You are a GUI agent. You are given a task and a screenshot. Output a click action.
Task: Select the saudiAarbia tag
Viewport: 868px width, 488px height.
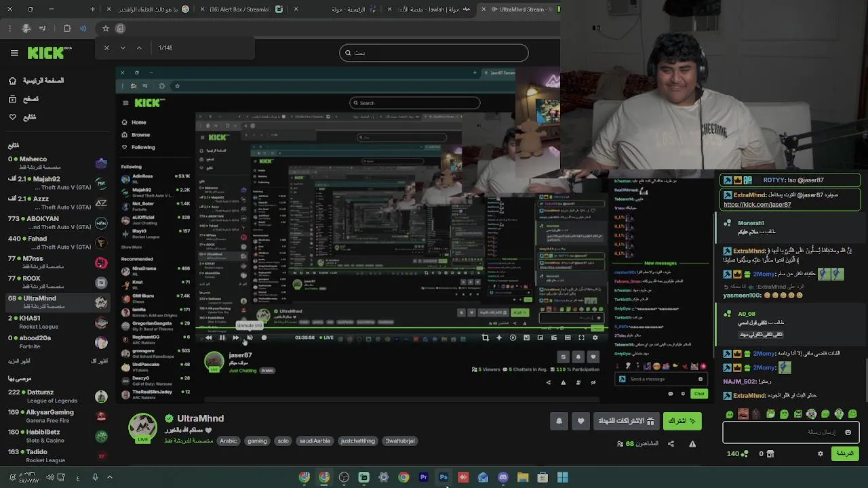pos(315,441)
